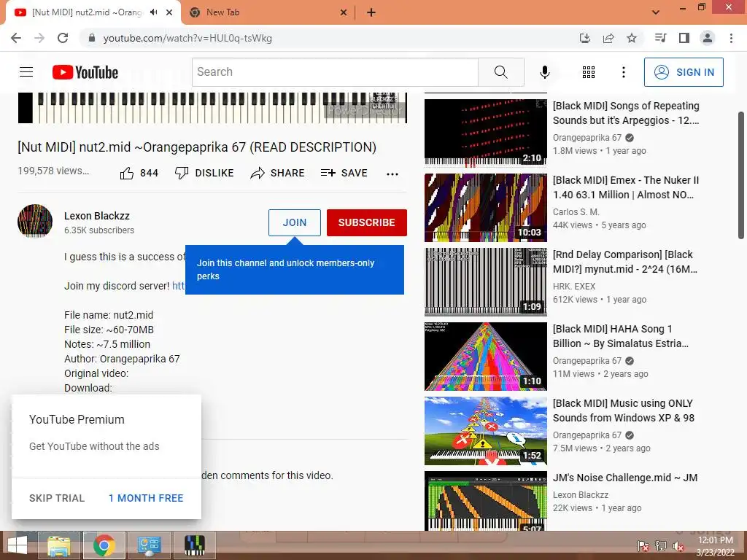The width and height of the screenshot is (747, 560).
Task: Reload the YouTube page
Action: click(x=63, y=38)
